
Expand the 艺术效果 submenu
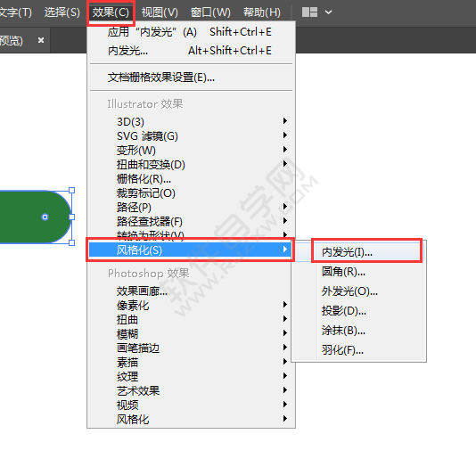[x=192, y=390]
